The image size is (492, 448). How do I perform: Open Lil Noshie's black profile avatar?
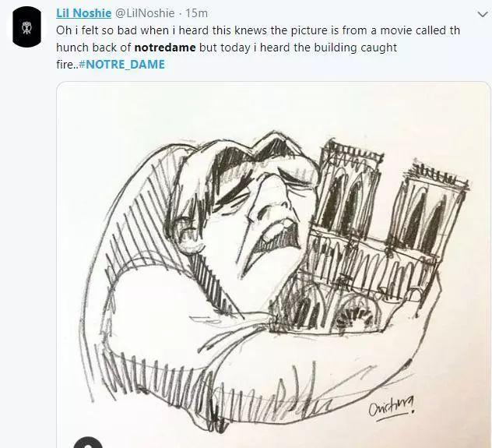point(27,26)
